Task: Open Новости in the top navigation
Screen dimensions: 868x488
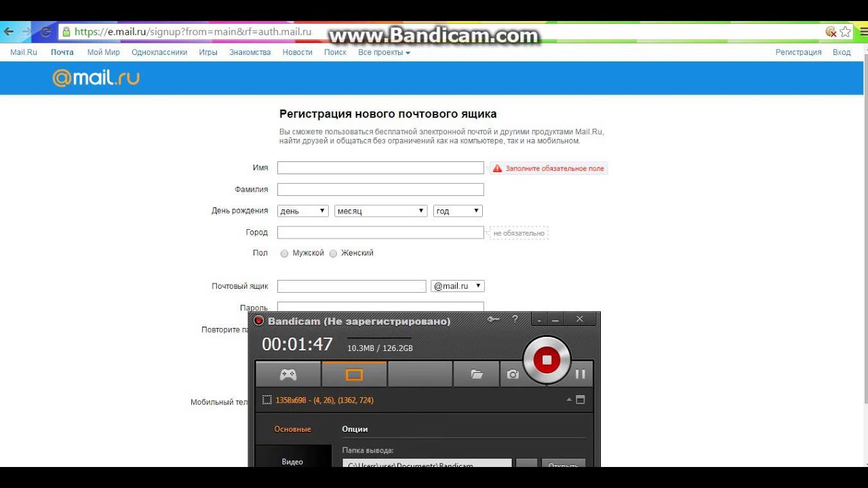Action: [298, 52]
